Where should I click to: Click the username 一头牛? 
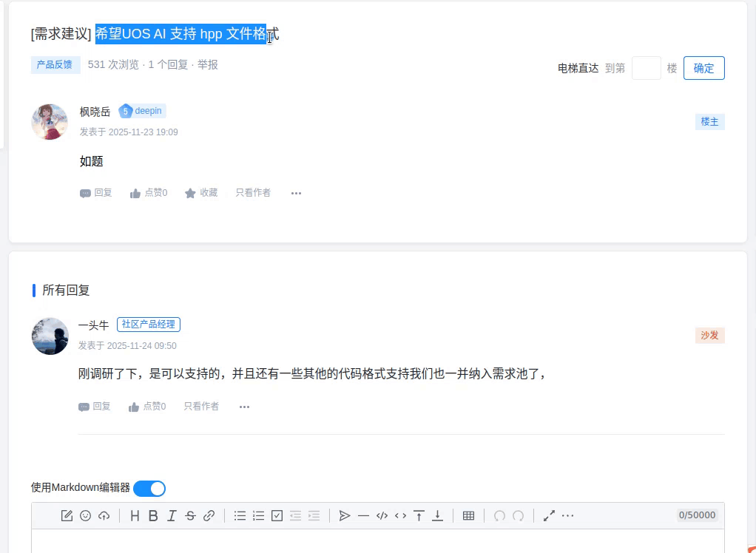coord(93,325)
